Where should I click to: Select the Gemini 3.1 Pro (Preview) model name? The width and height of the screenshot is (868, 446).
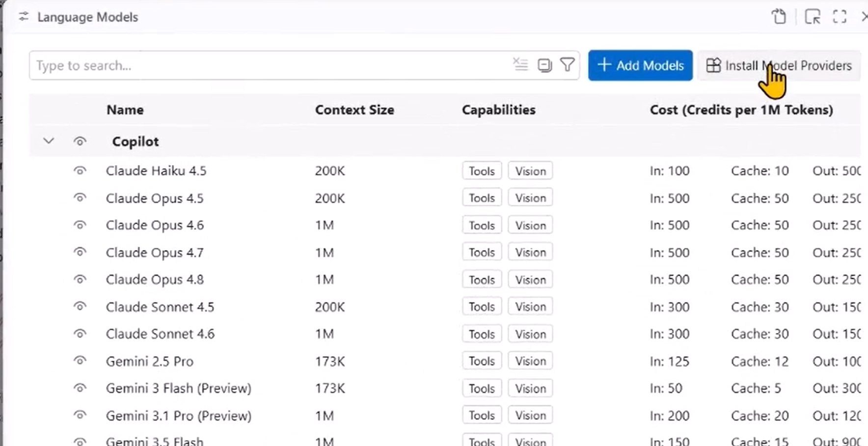click(179, 416)
